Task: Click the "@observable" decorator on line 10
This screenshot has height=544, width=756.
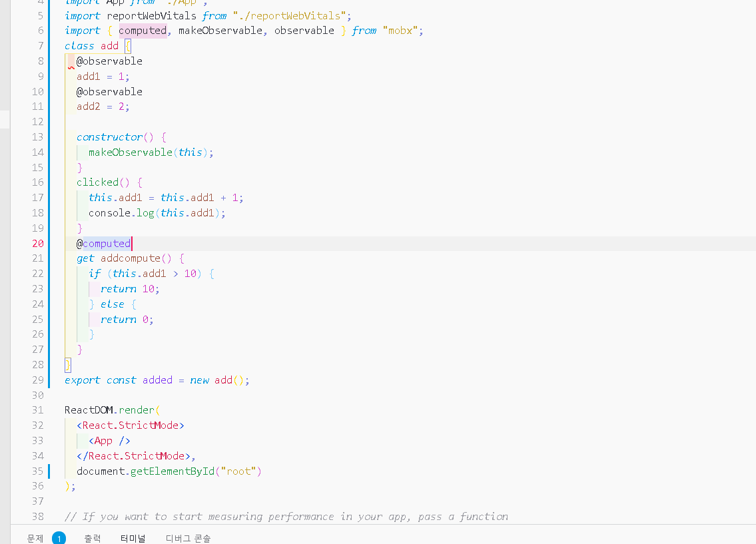Action: point(109,91)
